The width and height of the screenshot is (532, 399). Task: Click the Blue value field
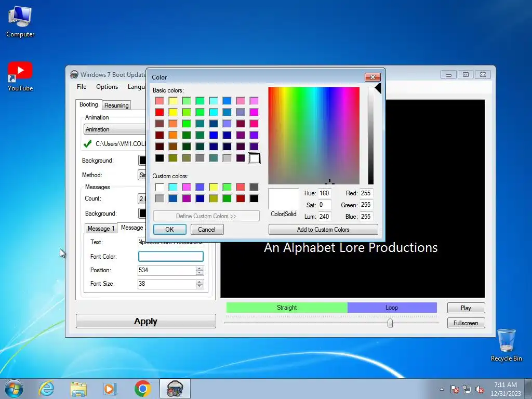(366, 217)
